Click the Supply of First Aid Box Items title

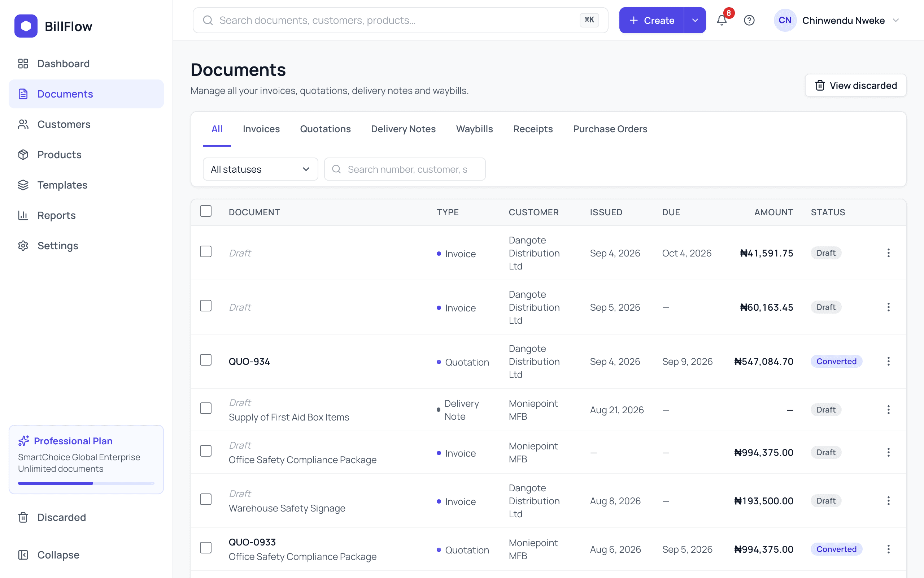(x=289, y=417)
